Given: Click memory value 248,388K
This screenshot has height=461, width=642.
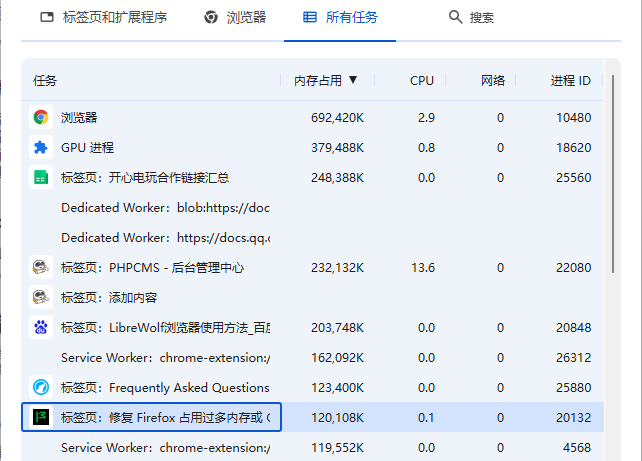Looking at the screenshot, I should click(x=337, y=178).
